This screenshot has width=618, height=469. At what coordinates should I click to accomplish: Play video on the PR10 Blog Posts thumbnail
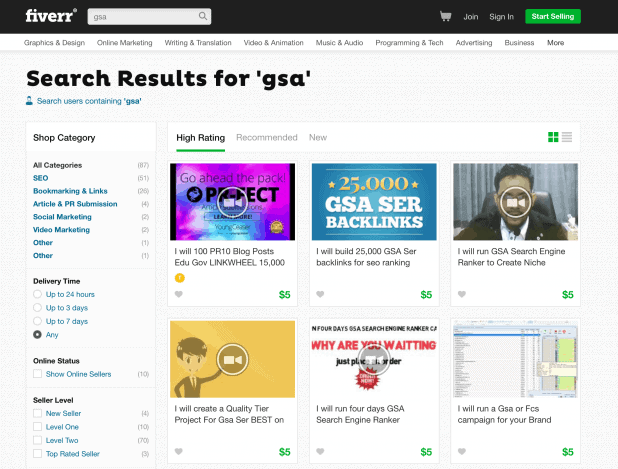point(233,202)
